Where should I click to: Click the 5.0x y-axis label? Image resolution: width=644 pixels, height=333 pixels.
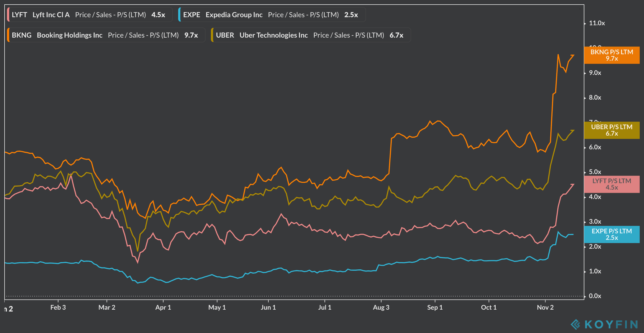tap(595, 172)
